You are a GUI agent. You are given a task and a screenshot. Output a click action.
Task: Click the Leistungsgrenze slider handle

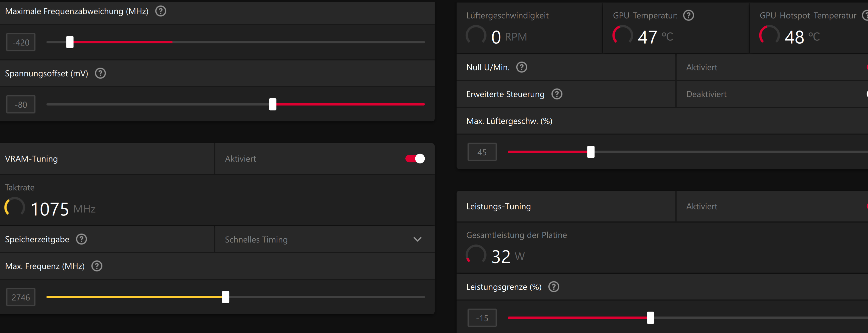point(650,317)
